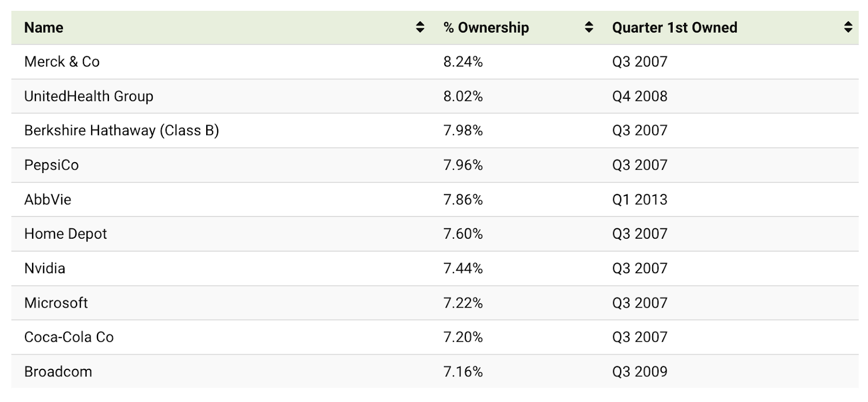Click the Q3 2009 quarter for Broadcom

tap(640, 372)
